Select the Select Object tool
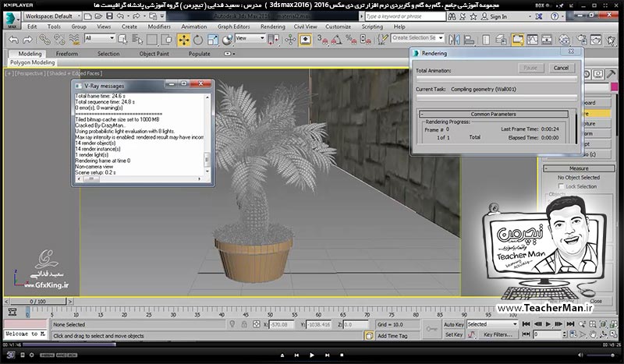The width and height of the screenshot is (624, 364). 122,40
